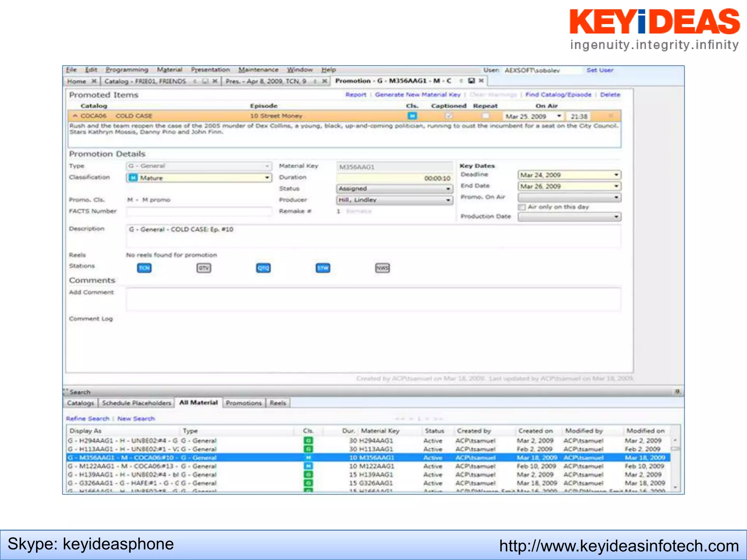Click the On Air time field 21:38
Image resolution: width=747 pixels, height=560 pixels.
click(x=579, y=117)
